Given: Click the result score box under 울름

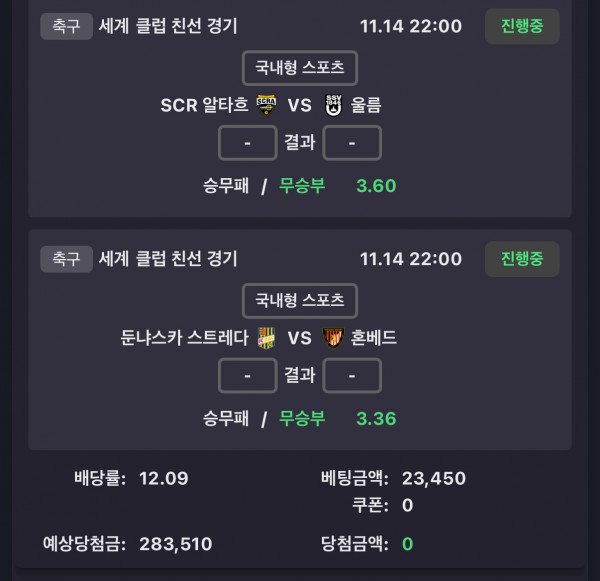Looking at the screenshot, I should (x=352, y=143).
